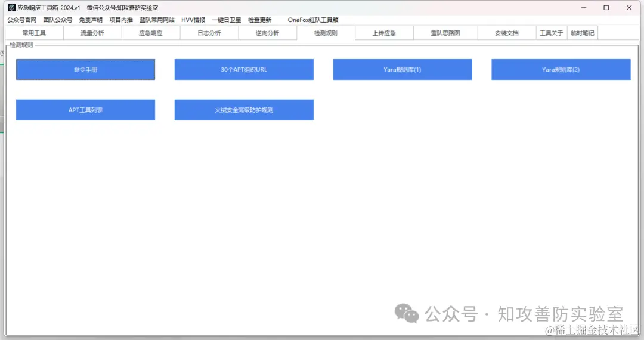The width and height of the screenshot is (644, 340).
Task: Switch to the 上传应急 tab
Action: point(384,33)
